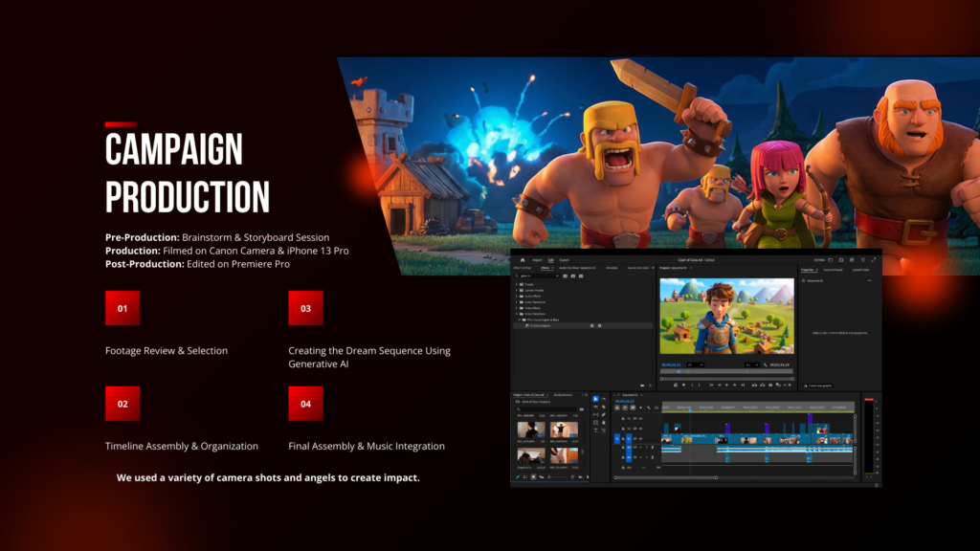Screen dimensions: 980x551
Task: Click the Import workspace button
Action: pos(537,259)
